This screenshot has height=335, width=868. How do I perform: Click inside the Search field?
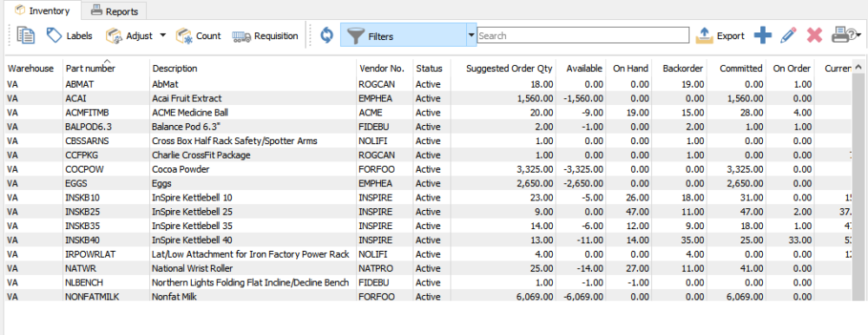point(583,36)
